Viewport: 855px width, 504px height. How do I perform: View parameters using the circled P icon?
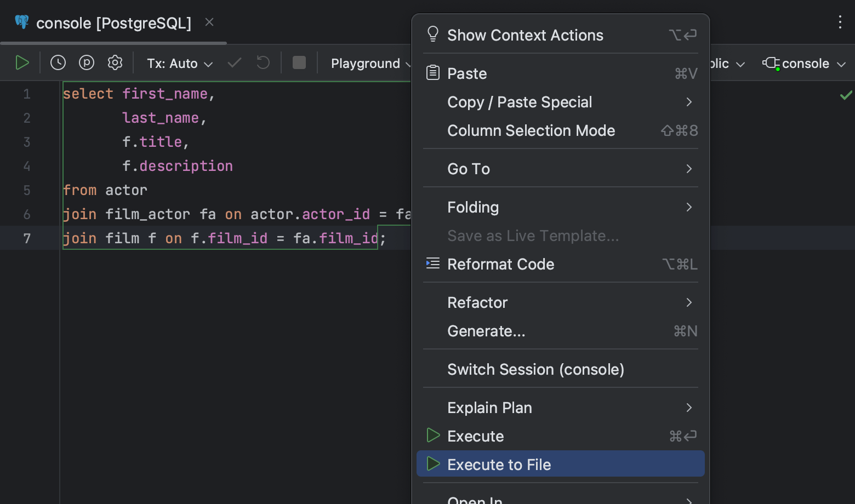(86, 62)
